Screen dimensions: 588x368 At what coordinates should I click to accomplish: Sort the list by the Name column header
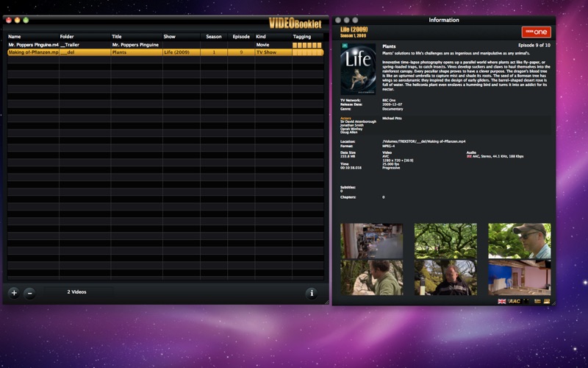coord(33,36)
